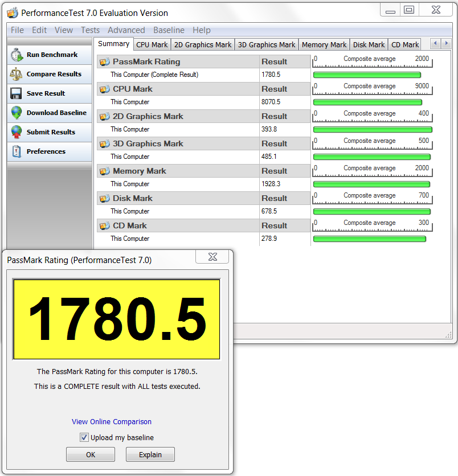Click the PassMark Rating row icon

coord(104,61)
